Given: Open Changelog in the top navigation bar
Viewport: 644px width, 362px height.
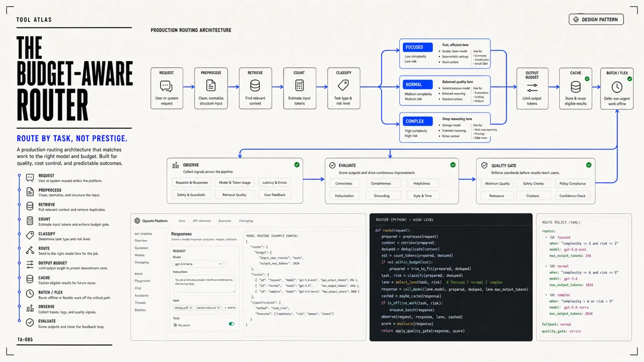Looking at the screenshot, I should click(x=246, y=220).
